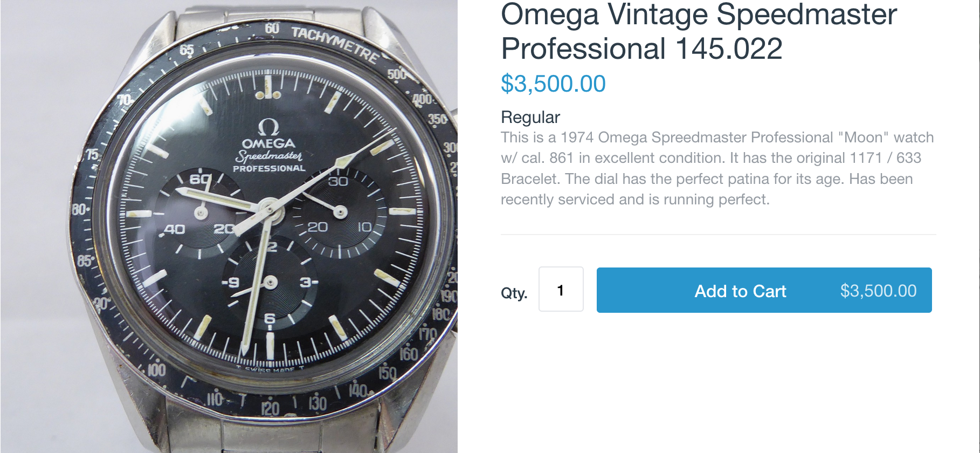Click the 1974 Omega product description text
980x453 pixels.
pos(717,168)
